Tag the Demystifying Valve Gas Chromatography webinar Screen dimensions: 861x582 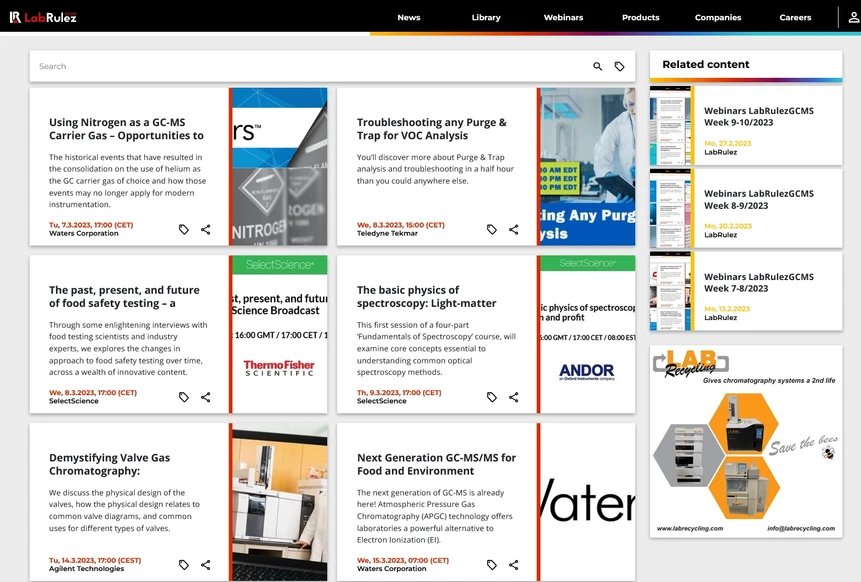pos(184,564)
